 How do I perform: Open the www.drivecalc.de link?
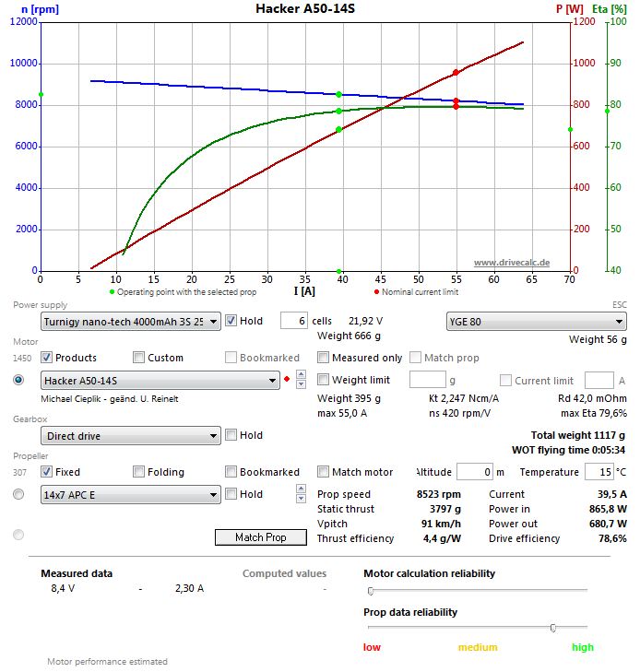point(511,263)
